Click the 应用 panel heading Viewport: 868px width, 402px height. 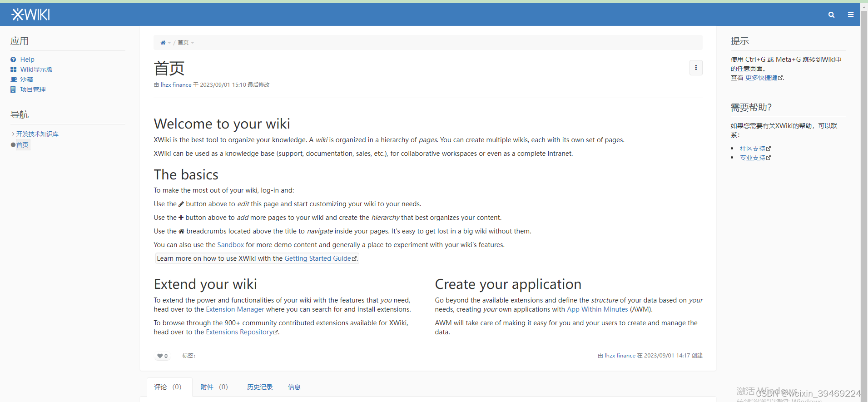[20, 41]
